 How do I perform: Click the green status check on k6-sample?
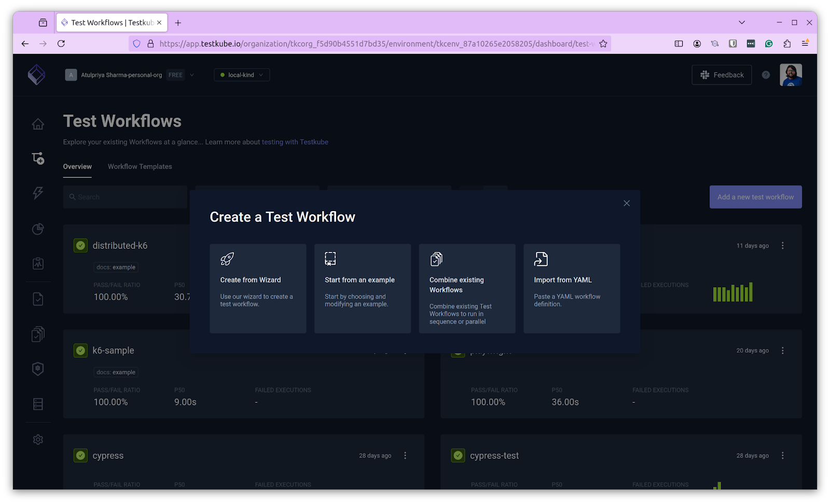click(80, 351)
